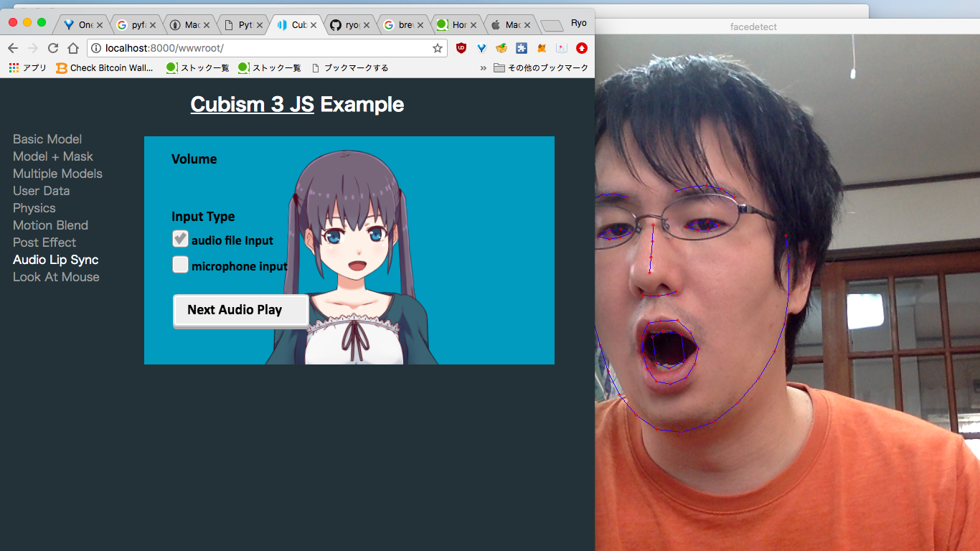Open the ブックマークする bookmark
Viewport: 980px width, 551px height.
(x=350, y=68)
